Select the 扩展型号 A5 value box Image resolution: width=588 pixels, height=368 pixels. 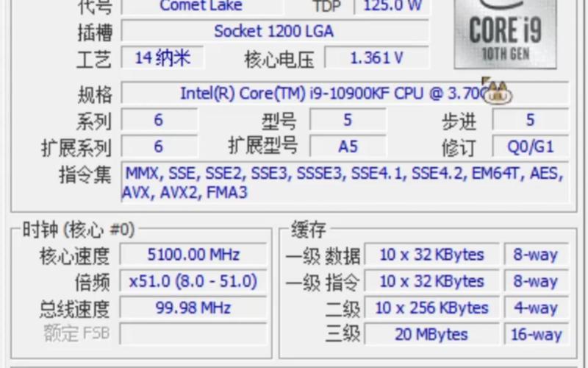pos(348,146)
